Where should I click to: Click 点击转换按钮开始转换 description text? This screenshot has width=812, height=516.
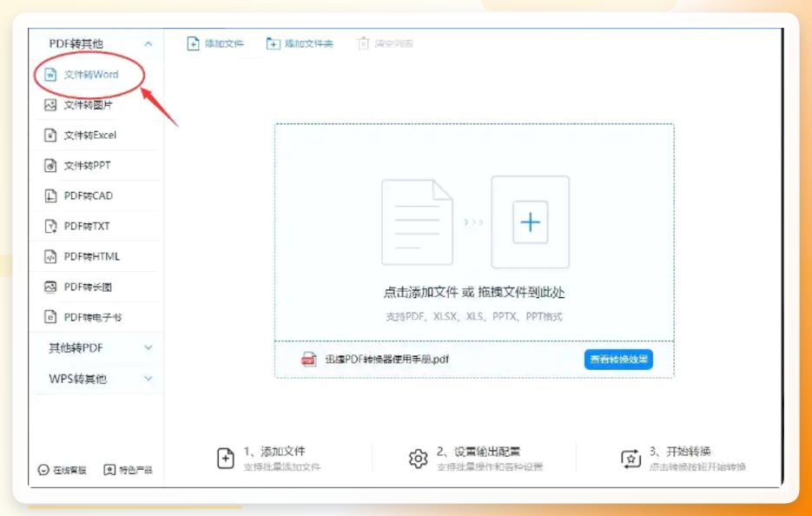coord(697,467)
